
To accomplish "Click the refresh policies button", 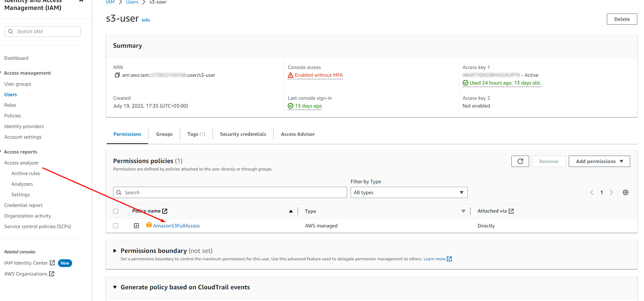I will [x=520, y=161].
